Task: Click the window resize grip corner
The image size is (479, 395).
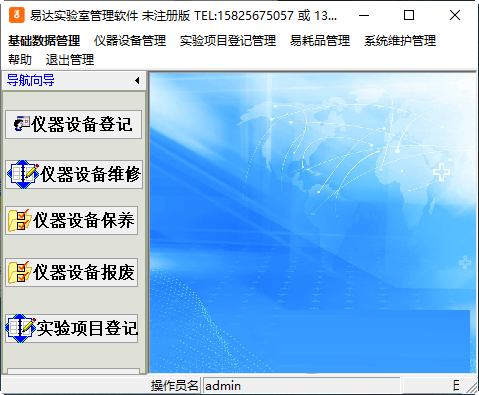Action: click(x=471, y=387)
